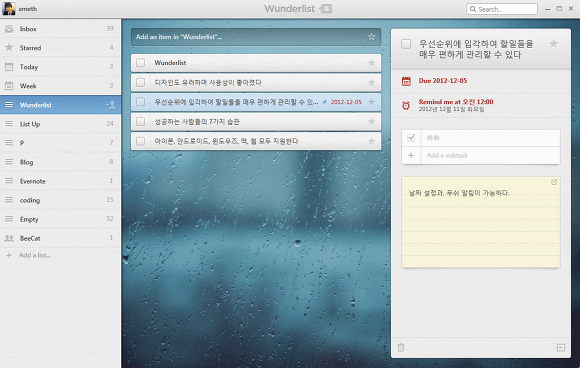Screen dimensions: 580x368
Task: Click the ameth username label
Action: click(x=28, y=9)
